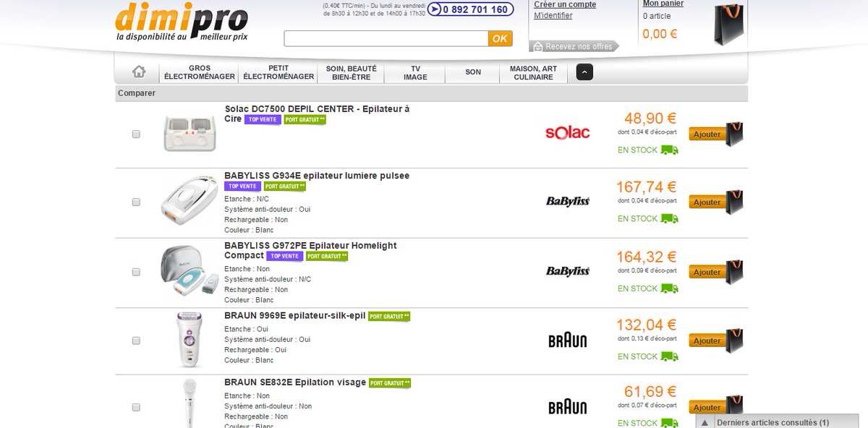Open BRAUN SE832E Epilation visage title
Image resolution: width=868 pixels, height=428 pixels.
(295, 382)
